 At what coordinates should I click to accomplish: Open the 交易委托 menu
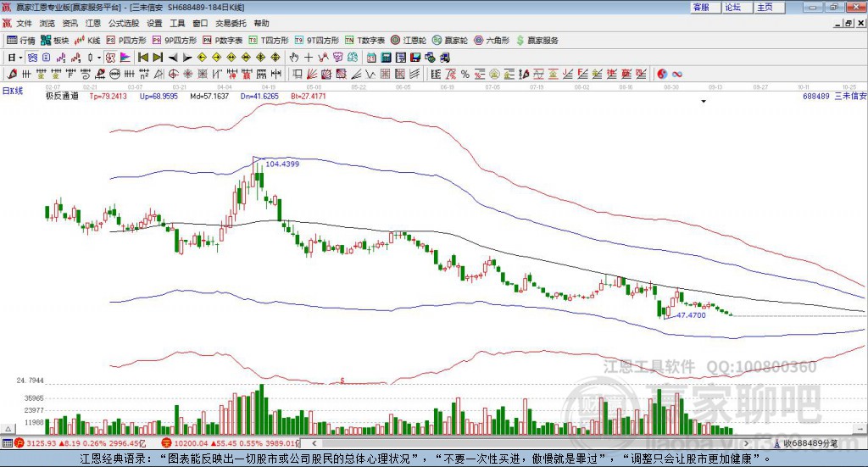[x=231, y=23]
